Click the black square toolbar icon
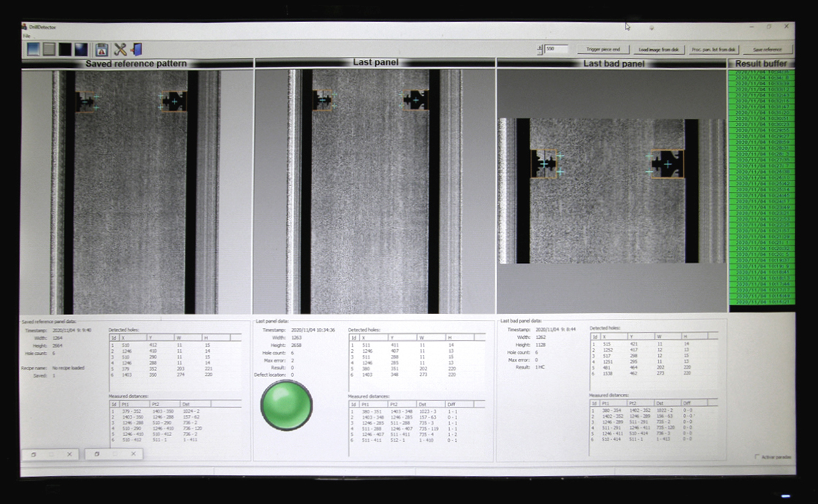818x504 pixels. coord(65,50)
